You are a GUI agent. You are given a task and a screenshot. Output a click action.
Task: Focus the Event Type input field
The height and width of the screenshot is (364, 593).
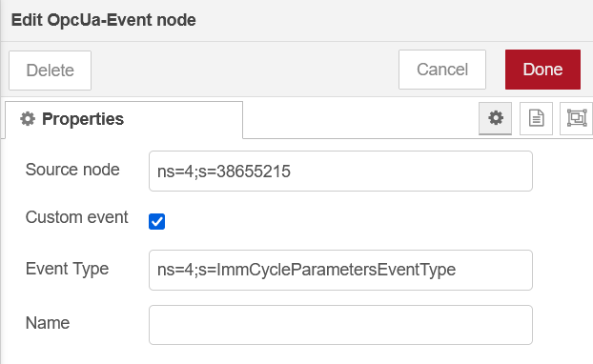[x=340, y=270]
